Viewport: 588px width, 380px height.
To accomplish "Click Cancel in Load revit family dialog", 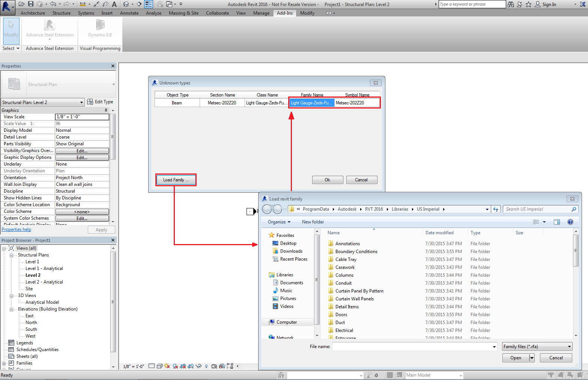I will [556, 358].
